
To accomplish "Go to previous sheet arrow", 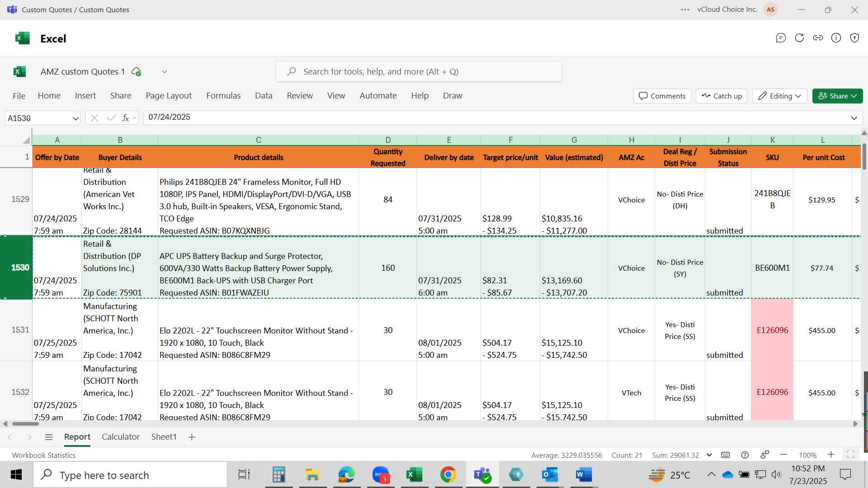I will (9, 437).
